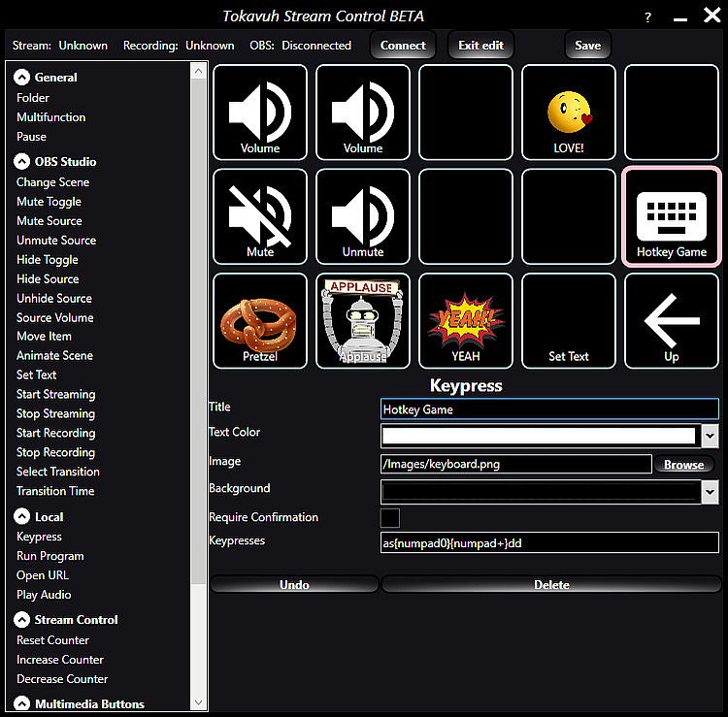This screenshot has height=717, width=728.
Task: Open the Background color dropdown
Action: coord(710,492)
